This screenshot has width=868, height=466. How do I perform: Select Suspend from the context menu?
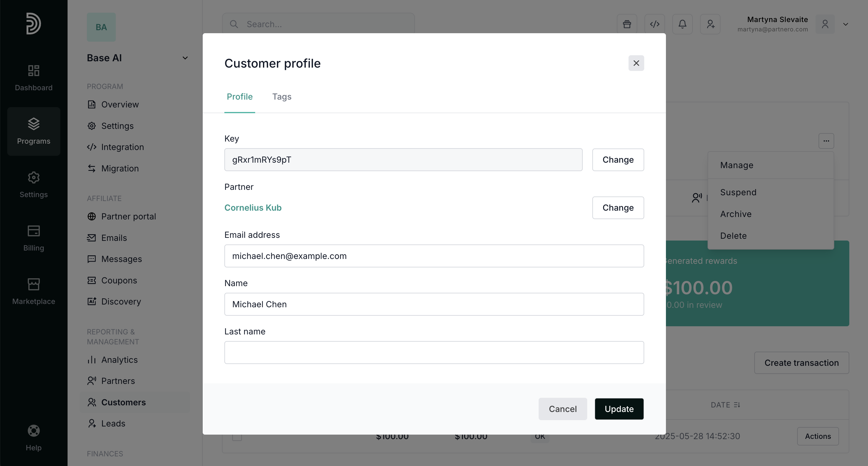pos(738,192)
